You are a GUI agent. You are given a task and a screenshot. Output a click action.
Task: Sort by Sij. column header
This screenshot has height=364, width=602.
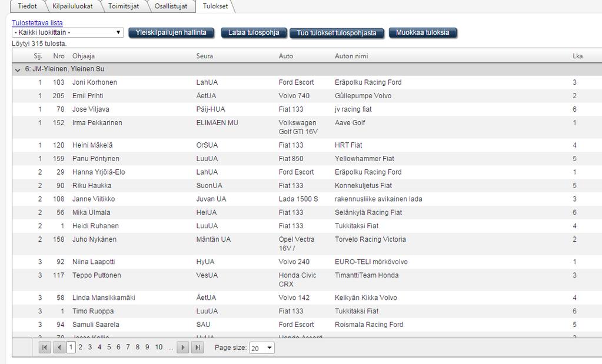[x=38, y=56]
